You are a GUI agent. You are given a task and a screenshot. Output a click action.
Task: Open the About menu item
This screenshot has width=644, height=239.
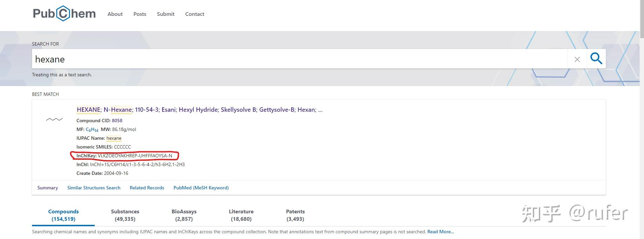coord(115,14)
